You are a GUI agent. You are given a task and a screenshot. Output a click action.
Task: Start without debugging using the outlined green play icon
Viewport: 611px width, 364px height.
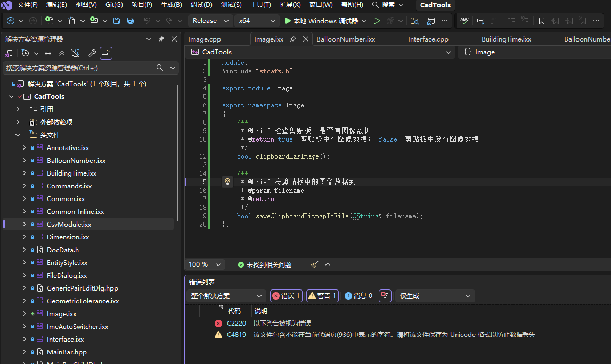(377, 21)
